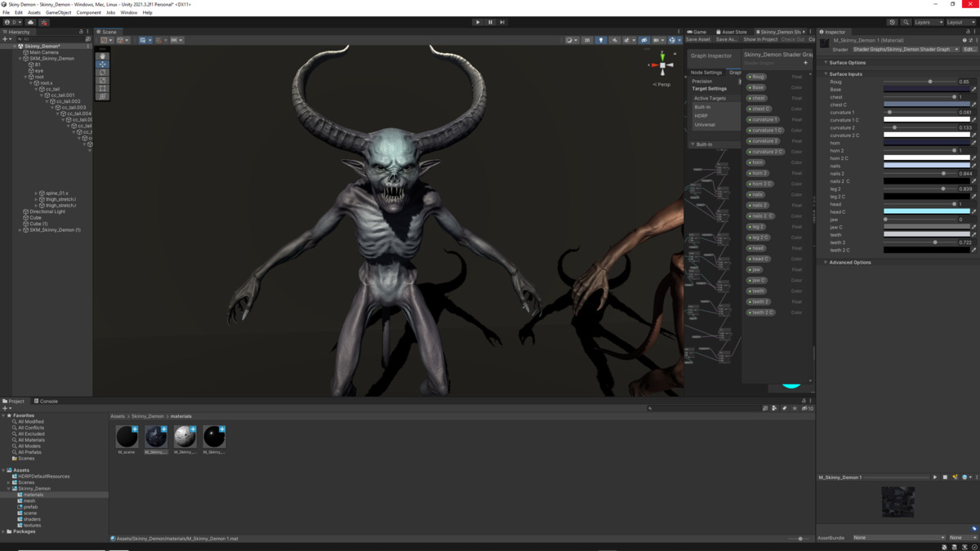Screen dimensions: 980x551
Task: Click Edit button next to Shader
Action: coord(969,49)
